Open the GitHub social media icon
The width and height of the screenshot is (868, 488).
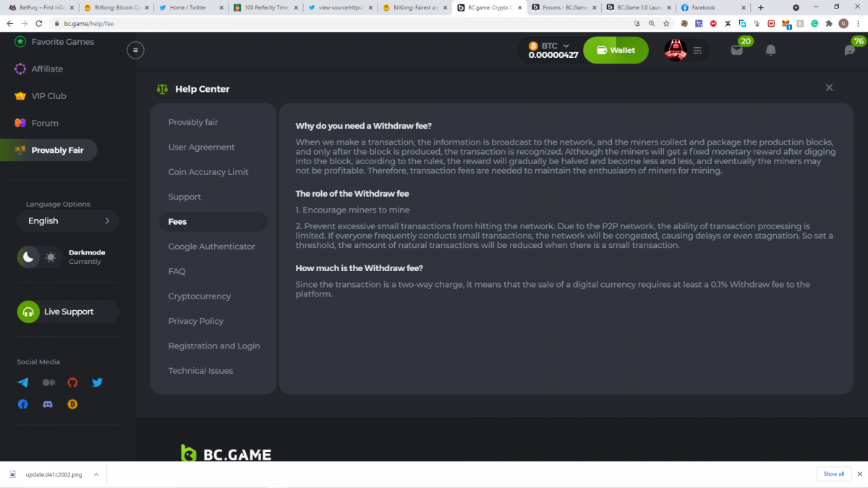(x=72, y=382)
